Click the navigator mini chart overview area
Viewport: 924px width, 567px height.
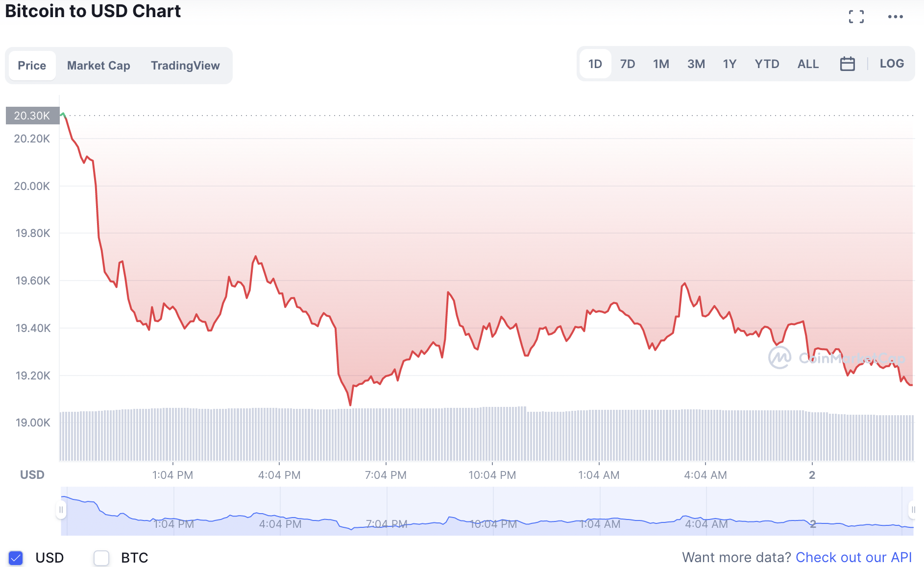point(487,511)
